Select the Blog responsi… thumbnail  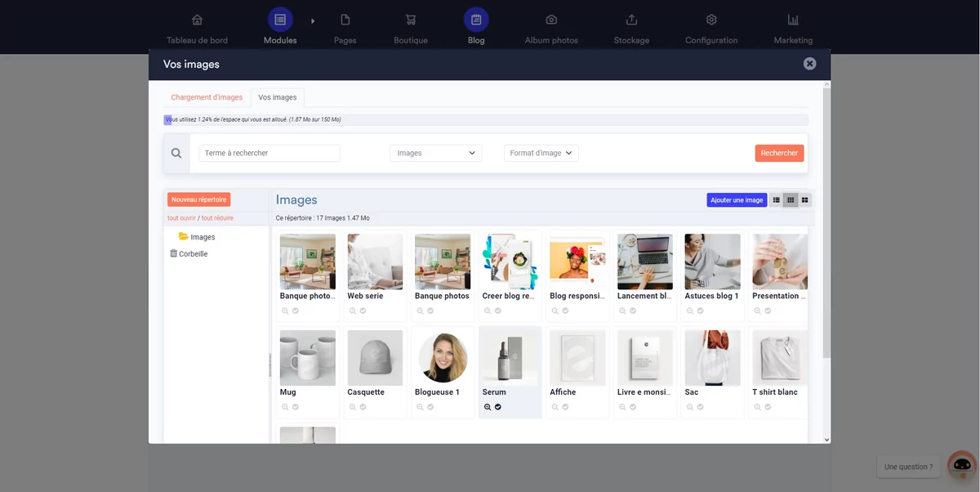click(x=577, y=262)
